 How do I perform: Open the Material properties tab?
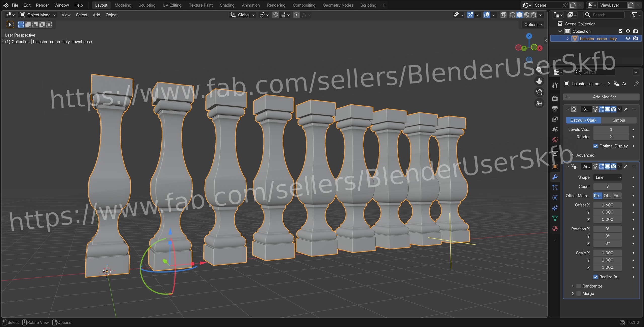555,228
